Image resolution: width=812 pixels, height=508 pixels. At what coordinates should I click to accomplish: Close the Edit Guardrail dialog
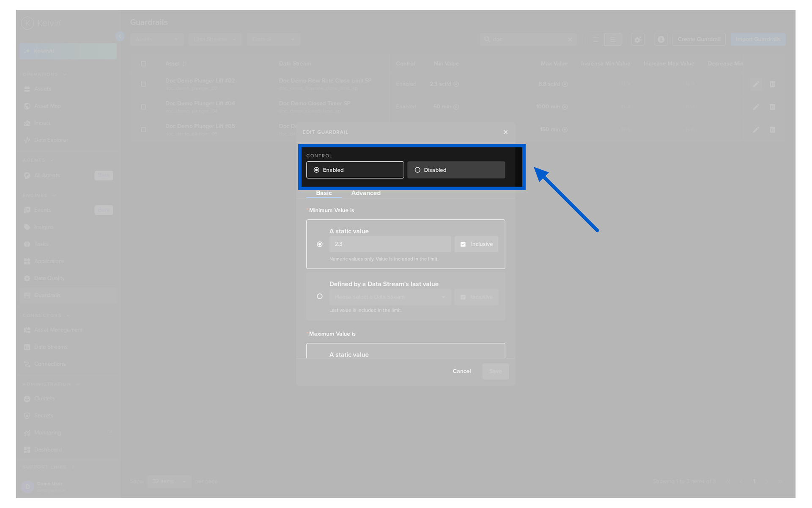coord(505,132)
